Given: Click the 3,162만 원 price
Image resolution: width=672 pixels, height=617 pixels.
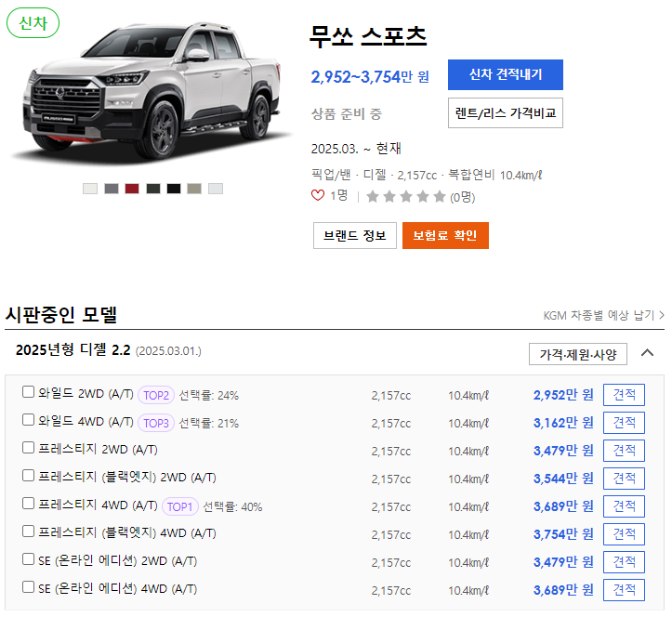Looking at the screenshot, I should (563, 423).
